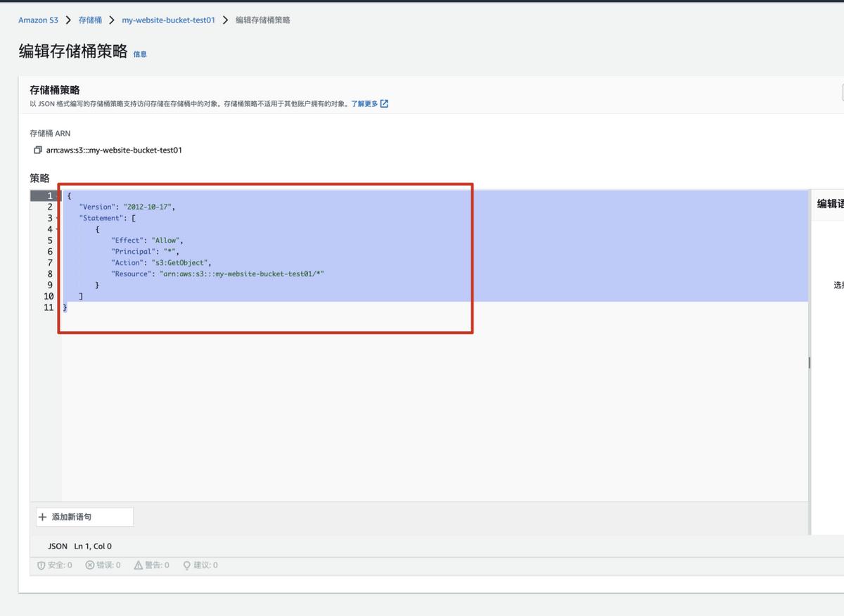Open the 了解更多 documentation link
The width and height of the screenshot is (844, 616).
point(364,103)
